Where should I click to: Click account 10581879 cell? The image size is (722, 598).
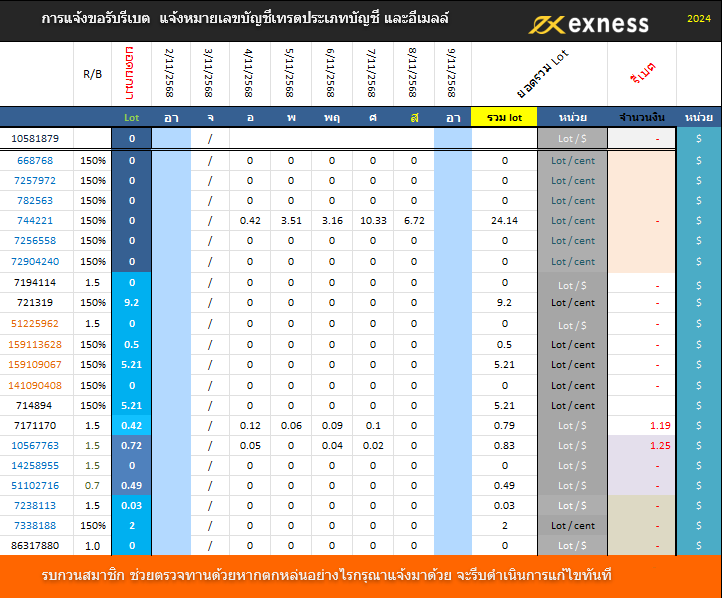tap(35, 138)
